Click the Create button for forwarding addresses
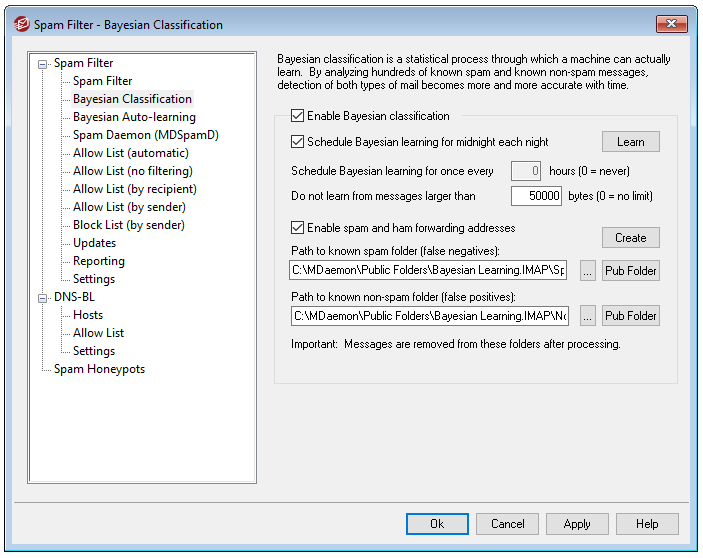Viewport: 703px width, 558px height. pyautogui.click(x=630, y=238)
